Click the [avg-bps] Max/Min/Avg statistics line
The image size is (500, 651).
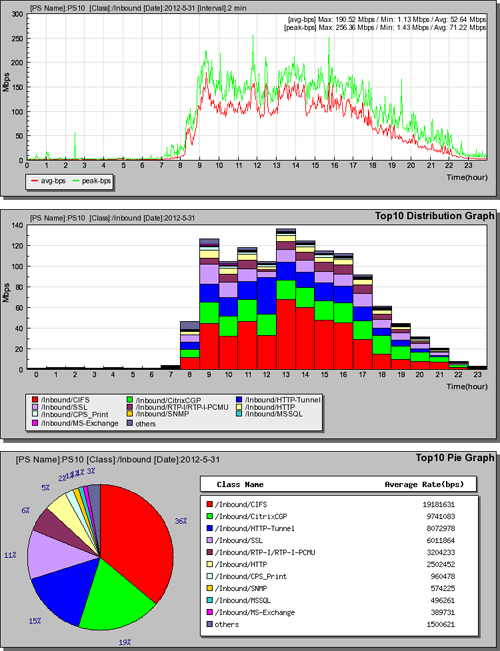[x=387, y=20]
